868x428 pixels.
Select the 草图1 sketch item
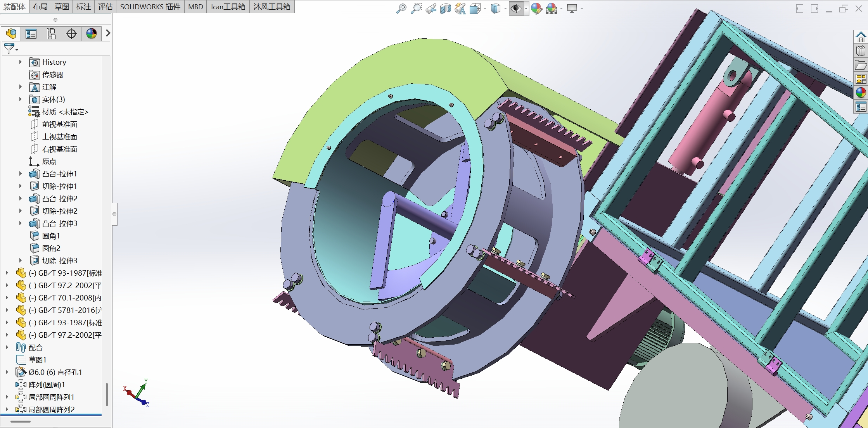click(x=31, y=360)
